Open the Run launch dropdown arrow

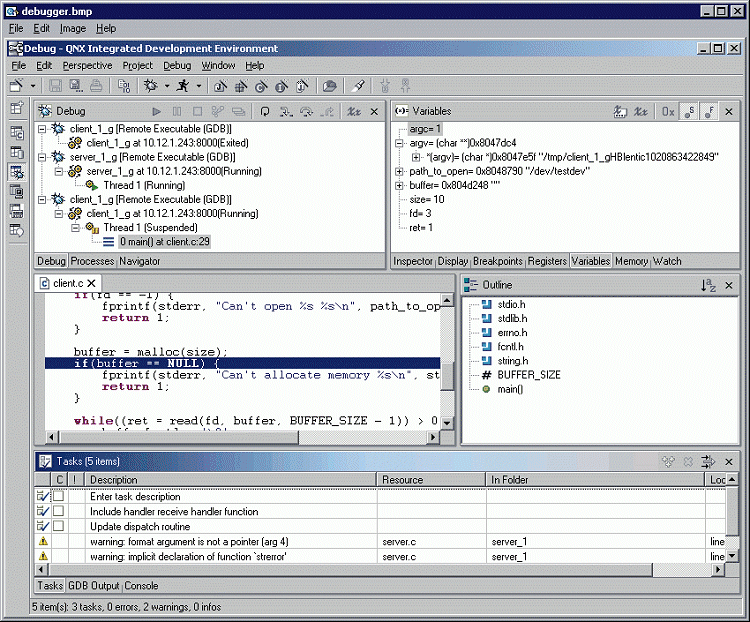(x=199, y=86)
